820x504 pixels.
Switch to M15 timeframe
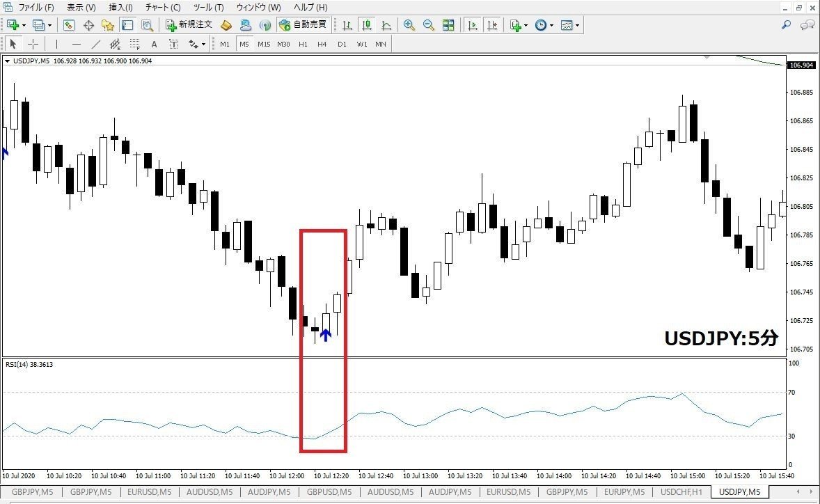264,44
